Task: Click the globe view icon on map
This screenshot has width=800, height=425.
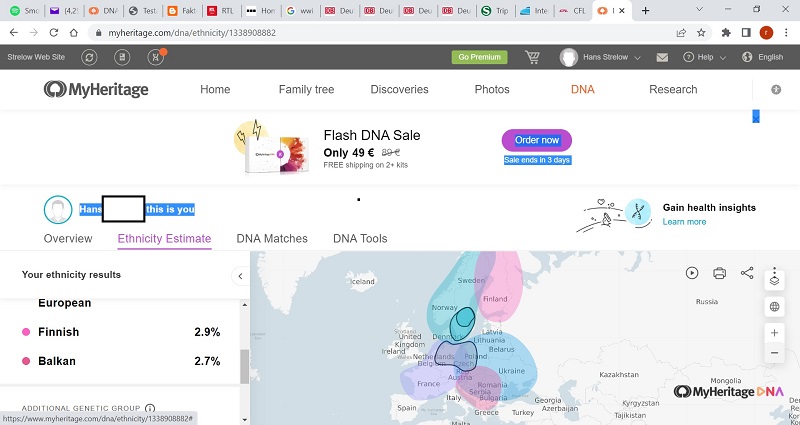Action: click(774, 307)
